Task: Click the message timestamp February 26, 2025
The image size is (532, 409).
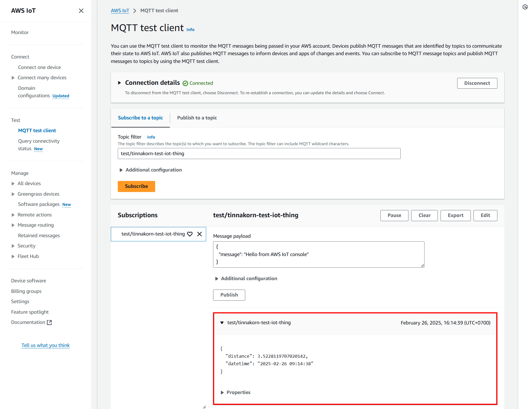Action: [446, 323]
